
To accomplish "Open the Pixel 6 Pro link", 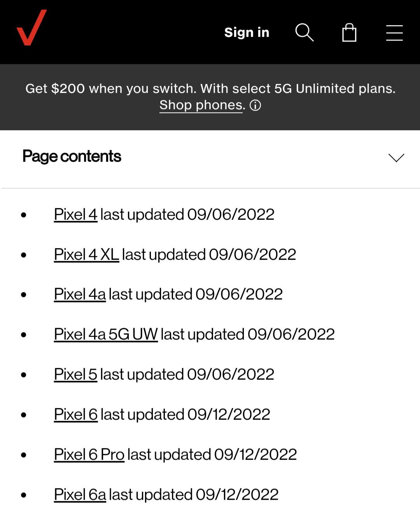I will click(89, 455).
